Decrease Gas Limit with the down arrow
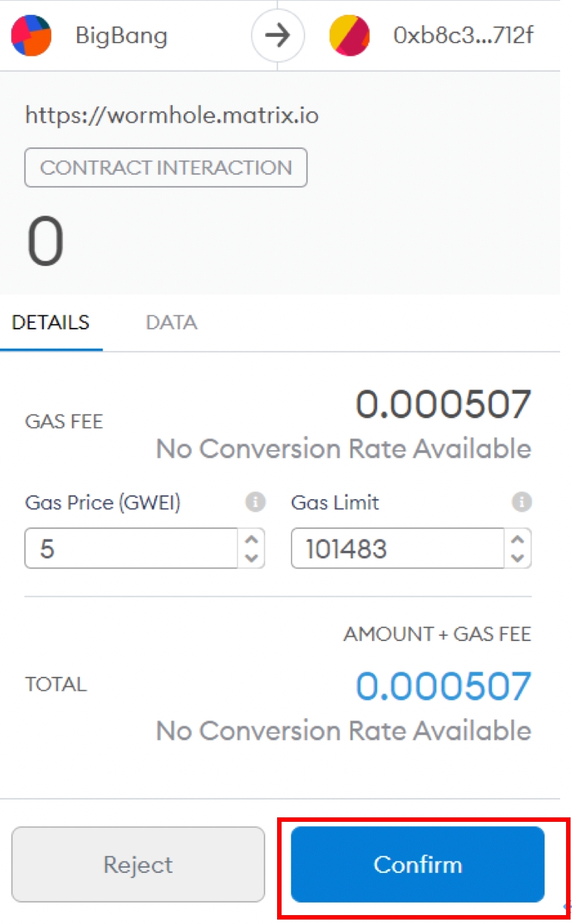This screenshot has height=924, width=572. [518, 557]
